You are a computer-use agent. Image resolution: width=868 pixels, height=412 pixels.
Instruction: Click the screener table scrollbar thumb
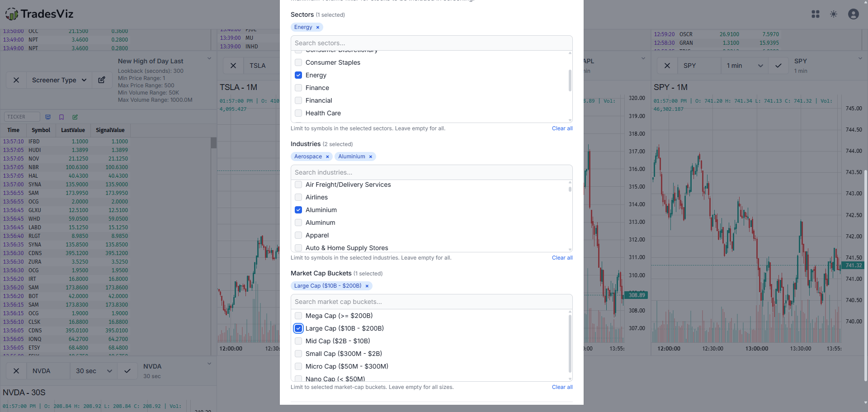(x=214, y=143)
